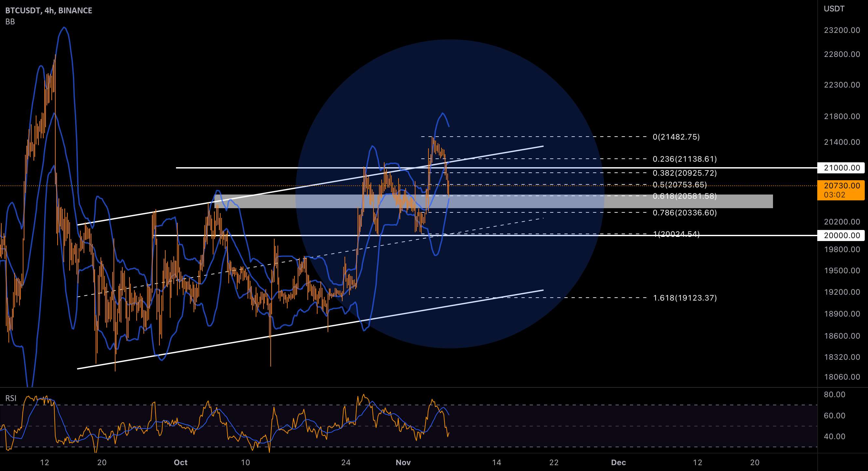Click the 24 date label on time axis
Viewport: 868px width, 471px height.
click(x=346, y=462)
